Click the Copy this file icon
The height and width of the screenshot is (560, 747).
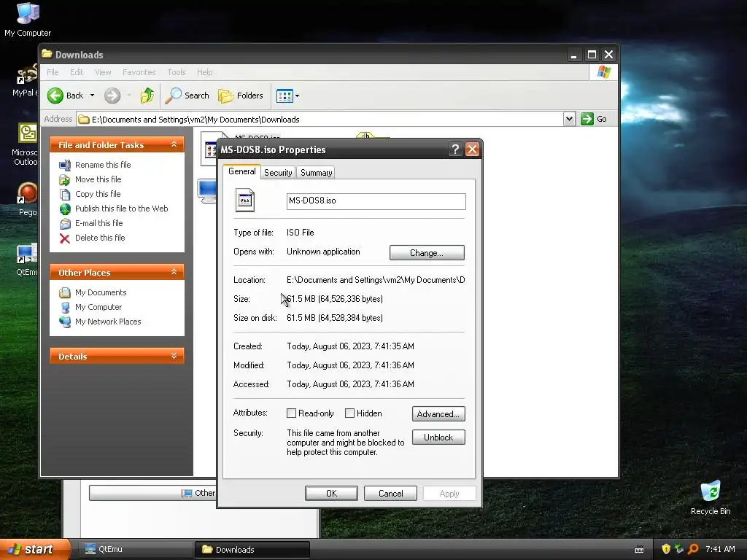pyautogui.click(x=65, y=194)
